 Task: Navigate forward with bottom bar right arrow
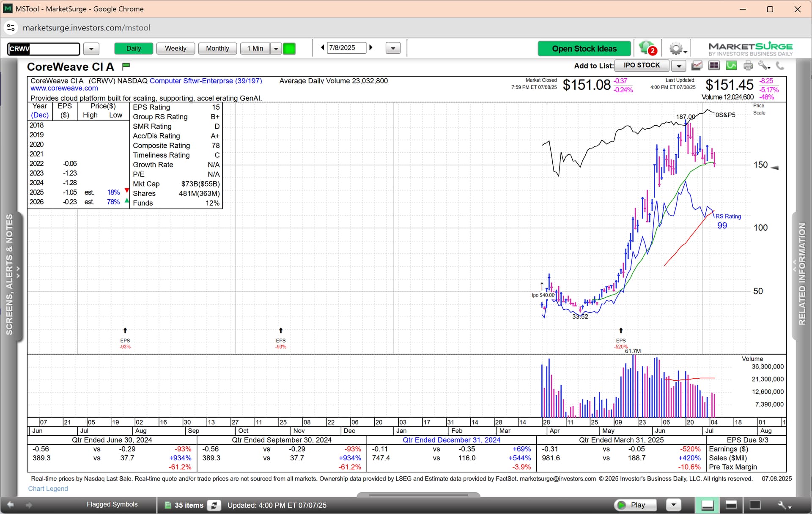click(x=29, y=505)
